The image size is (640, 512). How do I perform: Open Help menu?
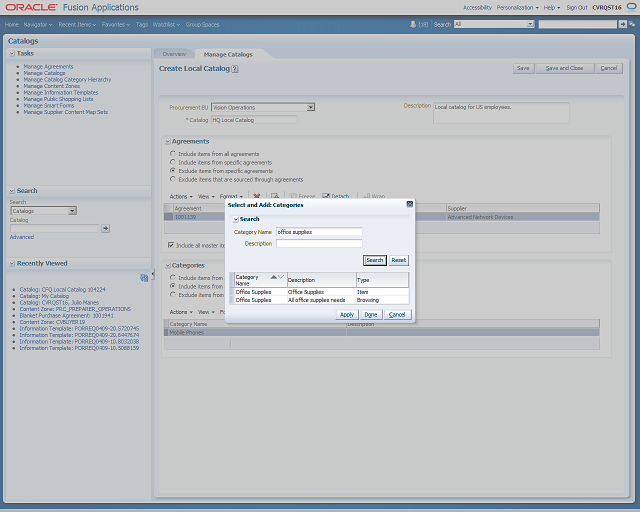pyautogui.click(x=552, y=7)
